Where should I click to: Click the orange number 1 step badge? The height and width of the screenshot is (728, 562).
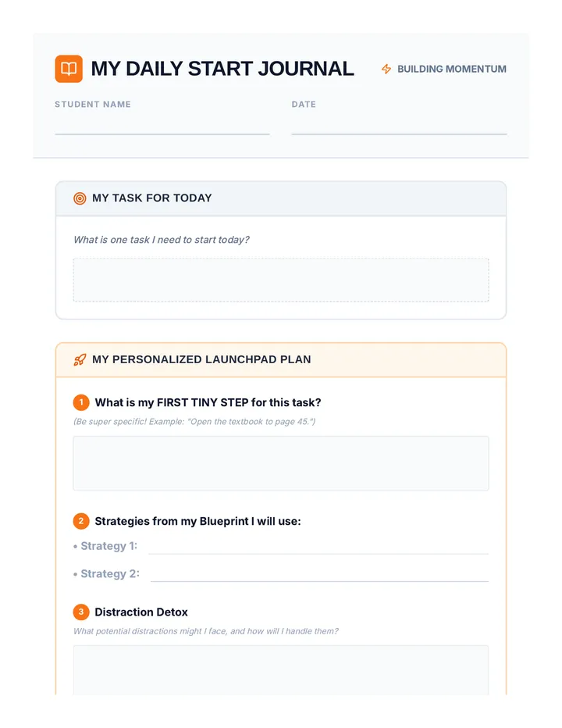pyautogui.click(x=81, y=402)
